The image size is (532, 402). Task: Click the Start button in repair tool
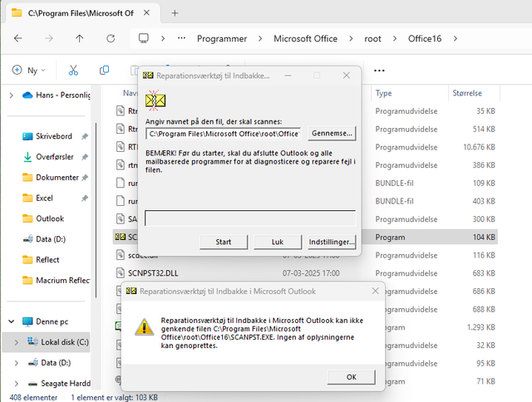coord(224,242)
